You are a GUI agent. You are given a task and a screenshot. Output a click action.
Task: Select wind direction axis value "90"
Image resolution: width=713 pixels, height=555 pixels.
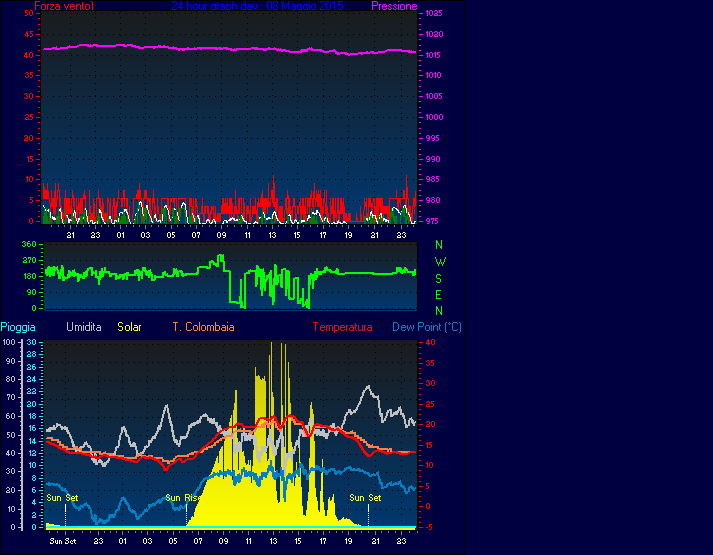pos(32,292)
